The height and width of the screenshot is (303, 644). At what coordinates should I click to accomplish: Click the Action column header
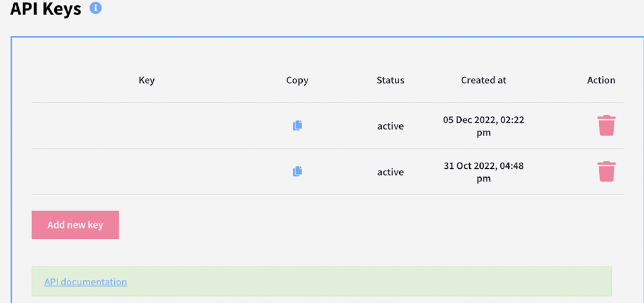tap(601, 80)
